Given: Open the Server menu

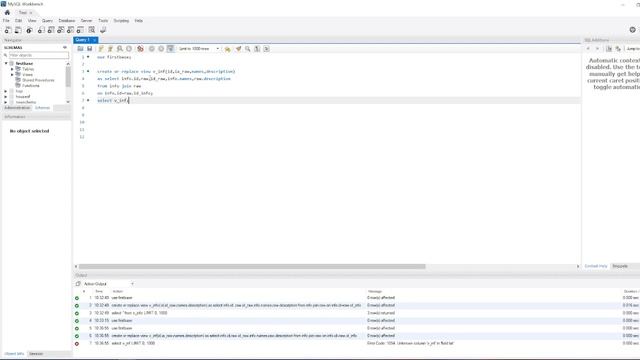Looking at the screenshot, I should (86, 20).
